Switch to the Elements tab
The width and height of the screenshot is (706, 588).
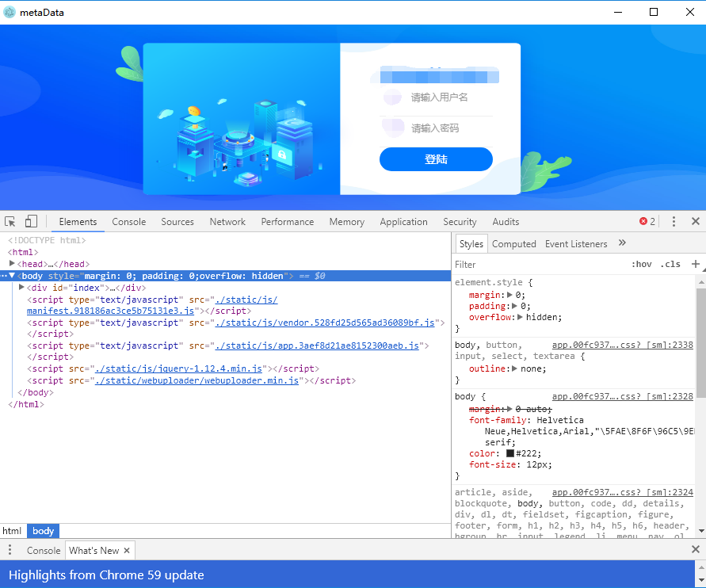coord(78,222)
